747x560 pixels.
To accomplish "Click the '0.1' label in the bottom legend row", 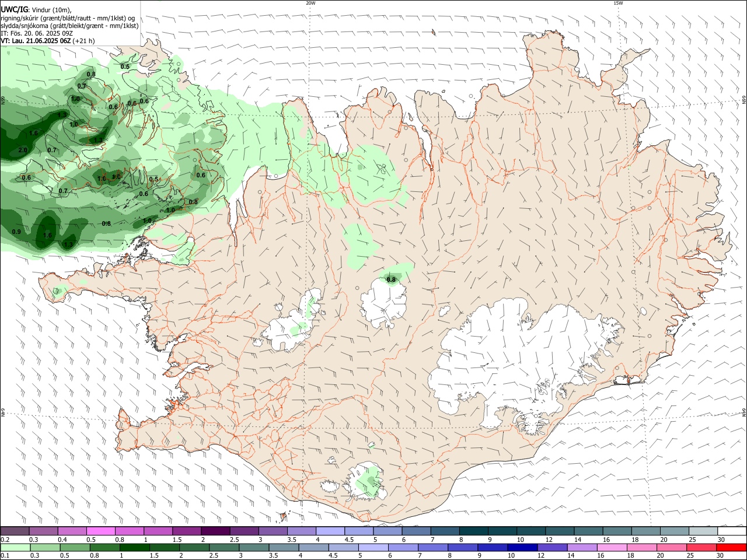I will click(x=5, y=556).
